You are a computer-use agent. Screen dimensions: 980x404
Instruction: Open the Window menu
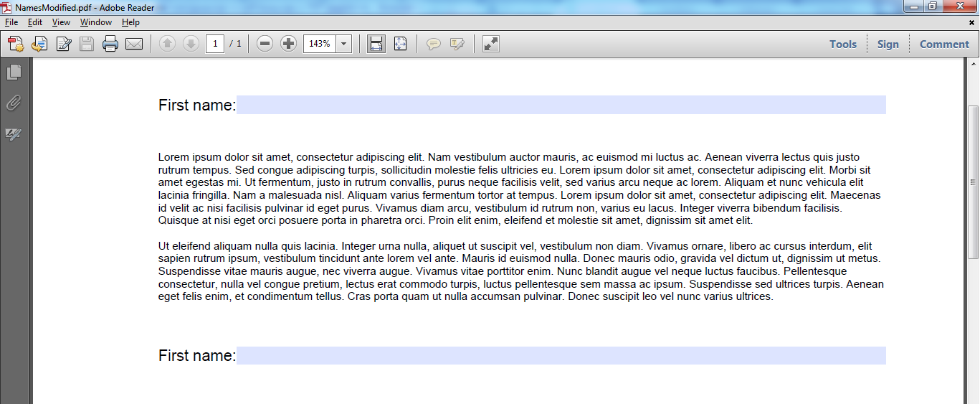[96, 22]
